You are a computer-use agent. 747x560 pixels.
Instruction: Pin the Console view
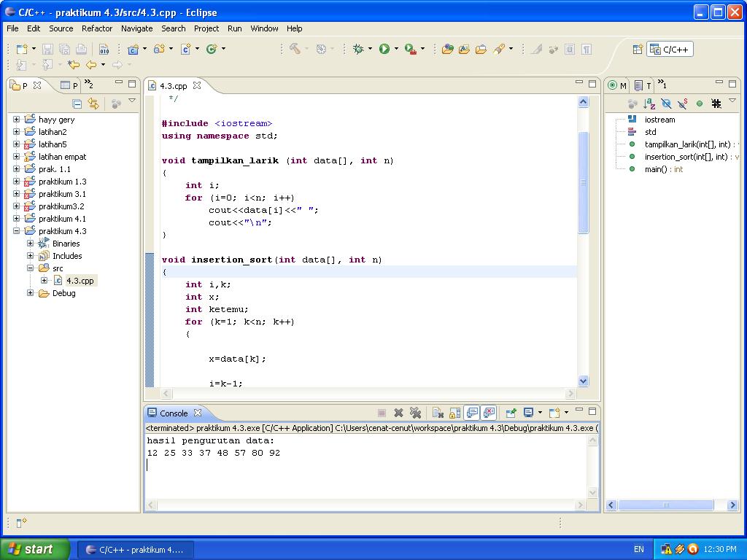511,413
